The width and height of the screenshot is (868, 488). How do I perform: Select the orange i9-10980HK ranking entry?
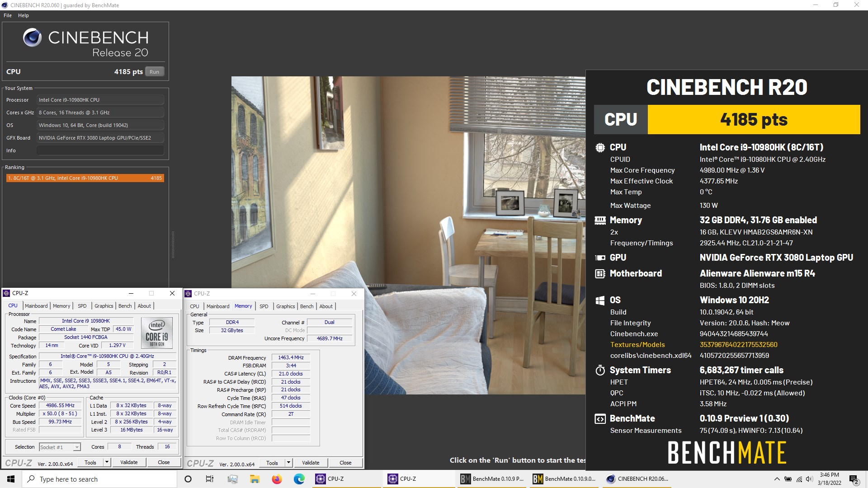point(85,178)
